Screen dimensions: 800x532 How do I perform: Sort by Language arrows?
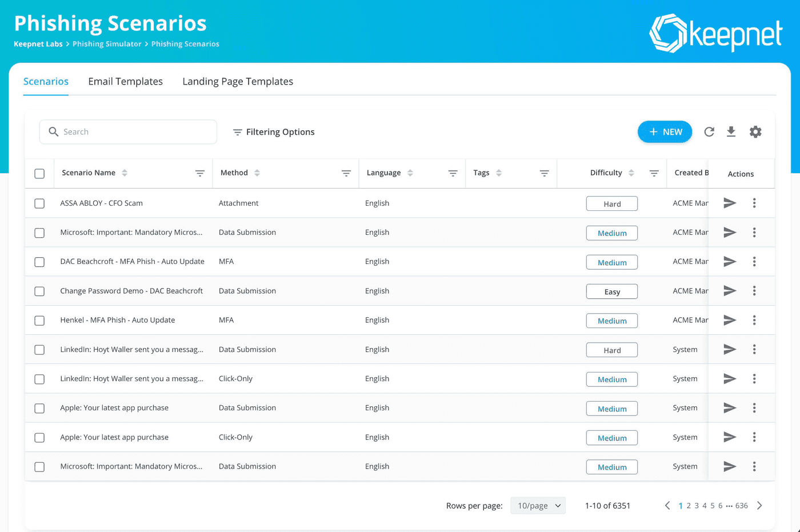[410, 173]
